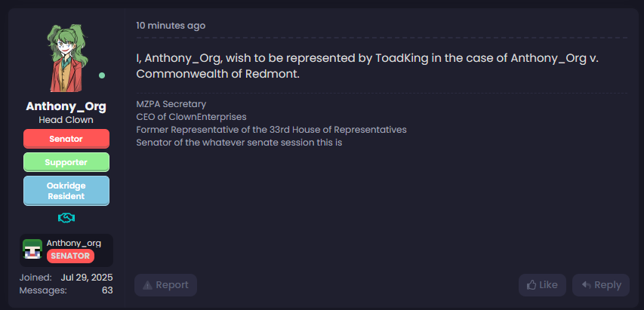Click the green online status dot
Screen dimensions: 644x310
point(102,75)
